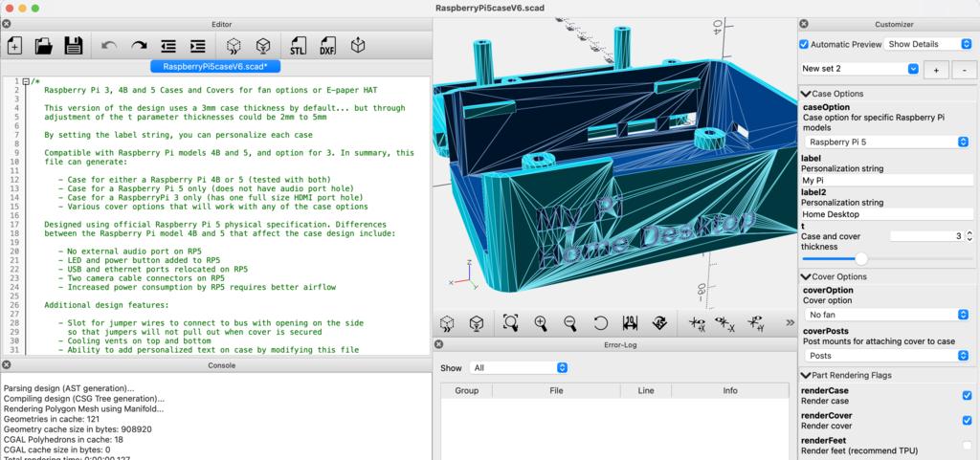
Task: Collapse the Part Rendering Flags section
Action: [x=806, y=375]
